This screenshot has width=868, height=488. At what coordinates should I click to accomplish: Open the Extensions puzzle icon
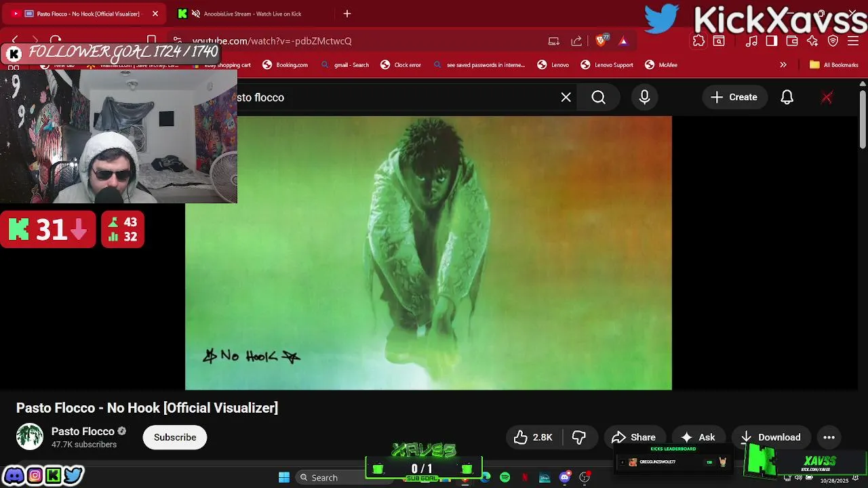tap(698, 41)
